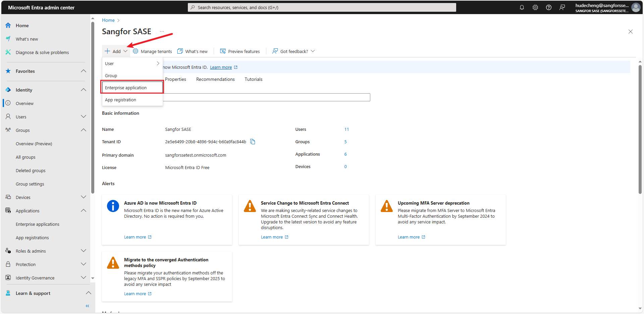The height and width of the screenshot is (314, 644).
Task: Switch to the Properties tab
Action: point(175,79)
